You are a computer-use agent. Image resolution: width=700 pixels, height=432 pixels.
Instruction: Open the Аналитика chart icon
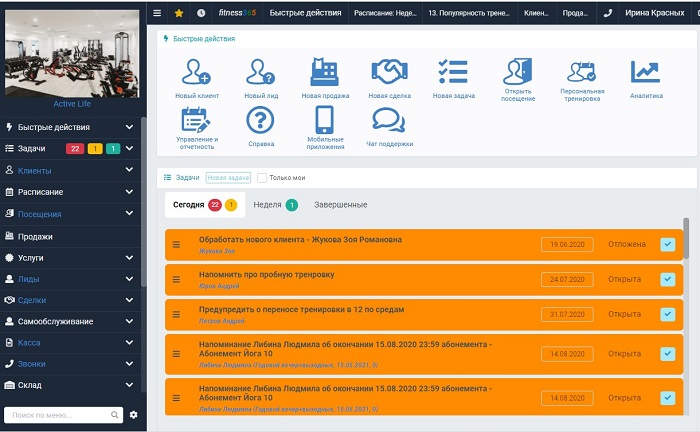pos(646,71)
